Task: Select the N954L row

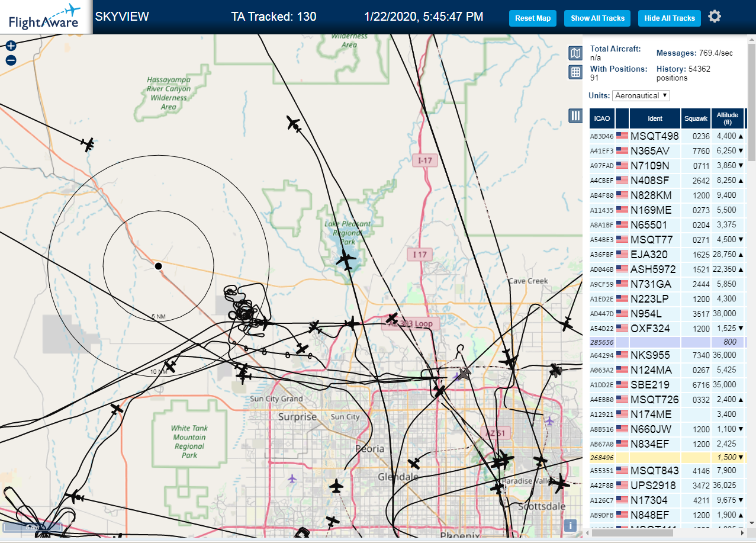Action: pos(667,313)
